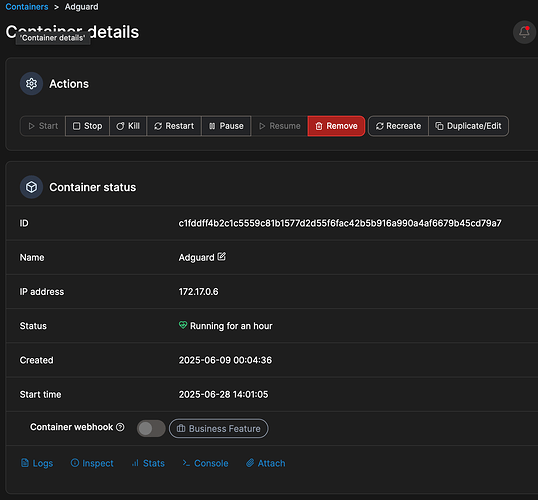Restart the container

pyautogui.click(x=174, y=126)
